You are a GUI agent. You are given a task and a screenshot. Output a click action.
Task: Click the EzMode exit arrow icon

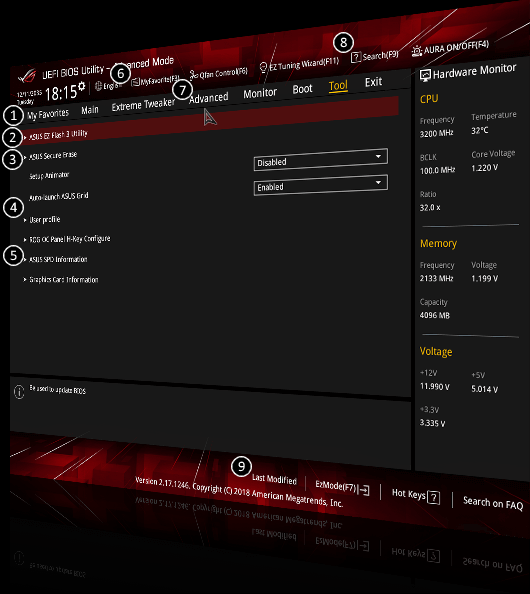tap(364, 490)
